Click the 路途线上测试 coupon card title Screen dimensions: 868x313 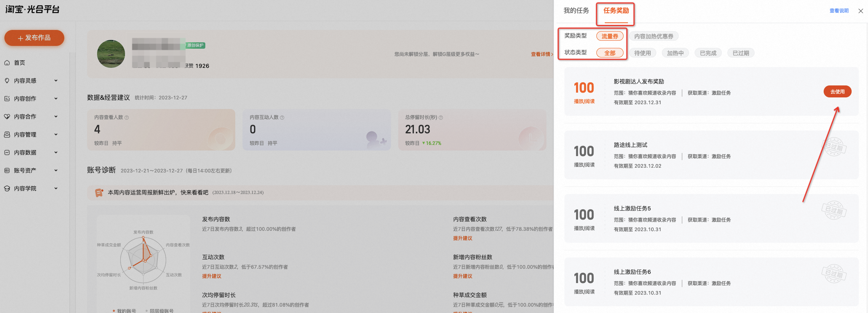coord(630,145)
